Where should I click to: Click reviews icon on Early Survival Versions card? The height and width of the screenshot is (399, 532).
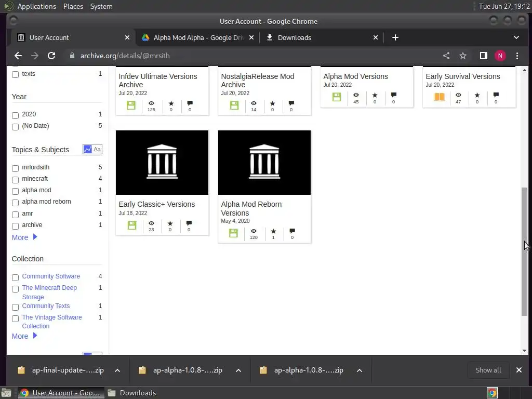coord(496,95)
